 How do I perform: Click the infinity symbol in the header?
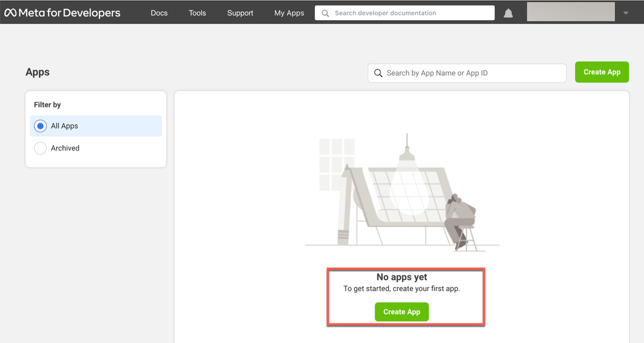pos(11,12)
